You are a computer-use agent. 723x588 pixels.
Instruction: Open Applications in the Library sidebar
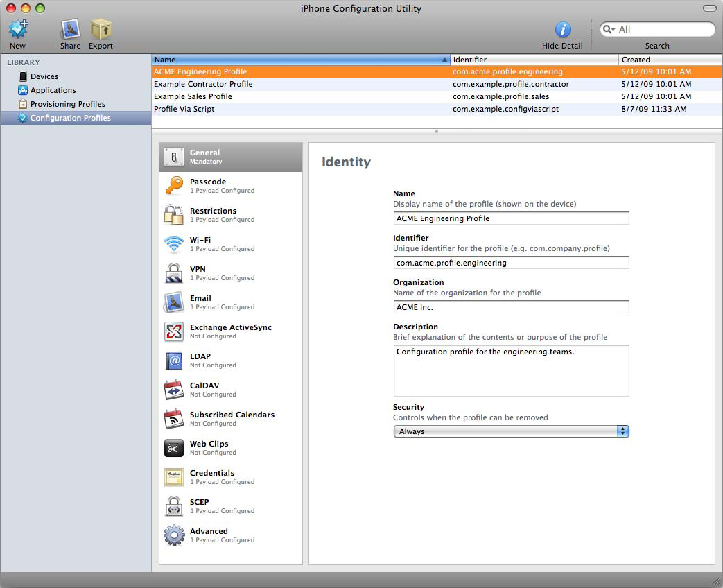point(76,90)
